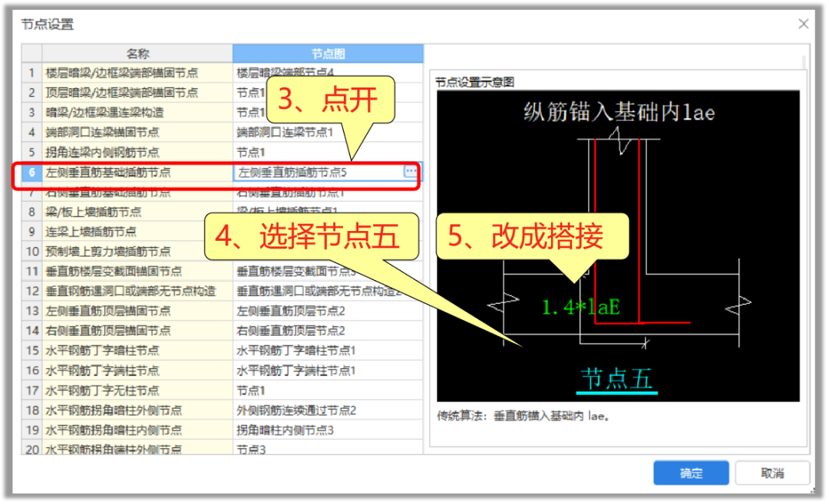The height and width of the screenshot is (504, 829).
Task: Confirm with the 确定 button
Action: [x=691, y=473]
